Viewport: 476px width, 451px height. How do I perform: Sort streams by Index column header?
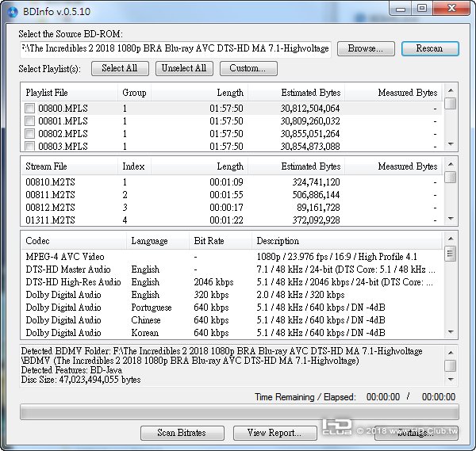pos(134,166)
